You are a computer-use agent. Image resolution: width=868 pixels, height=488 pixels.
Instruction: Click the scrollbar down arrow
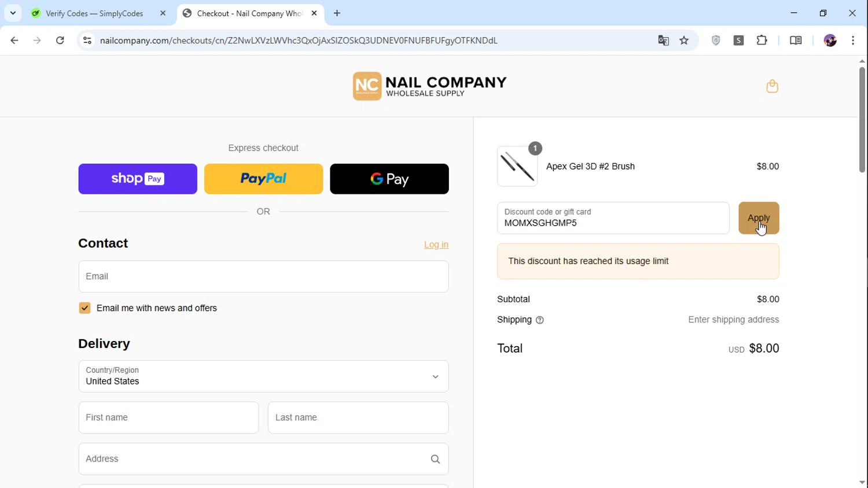[862, 483]
